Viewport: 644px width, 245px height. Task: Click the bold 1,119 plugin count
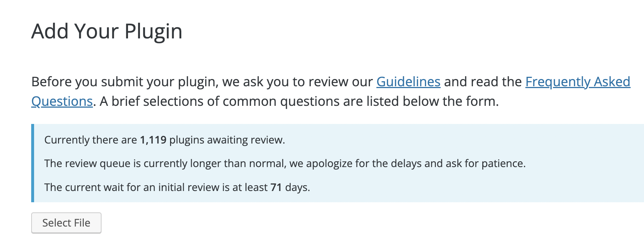coord(153,140)
